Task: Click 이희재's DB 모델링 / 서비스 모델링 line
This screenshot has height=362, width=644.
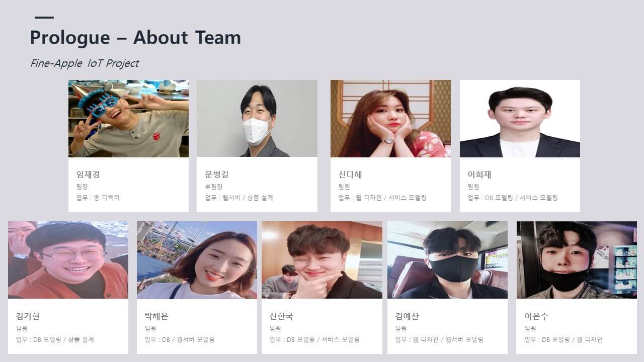Action: coord(513,198)
